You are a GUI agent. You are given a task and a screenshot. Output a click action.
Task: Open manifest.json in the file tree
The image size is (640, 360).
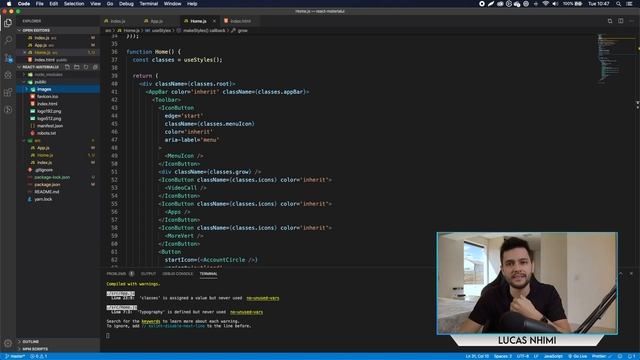(50, 126)
